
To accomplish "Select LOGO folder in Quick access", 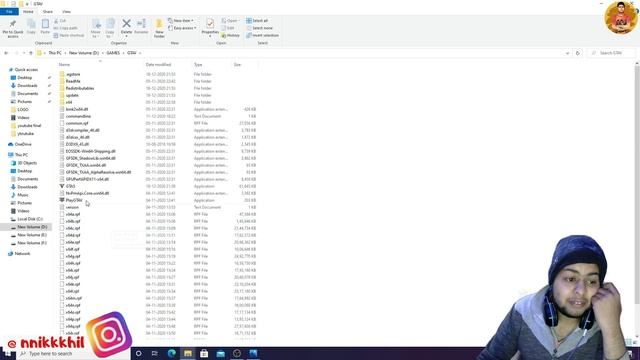I will [23, 110].
